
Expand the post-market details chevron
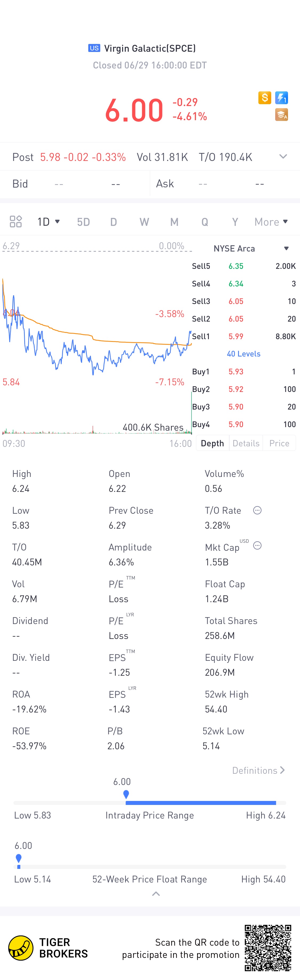pyautogui.click(x=283, y=156)
